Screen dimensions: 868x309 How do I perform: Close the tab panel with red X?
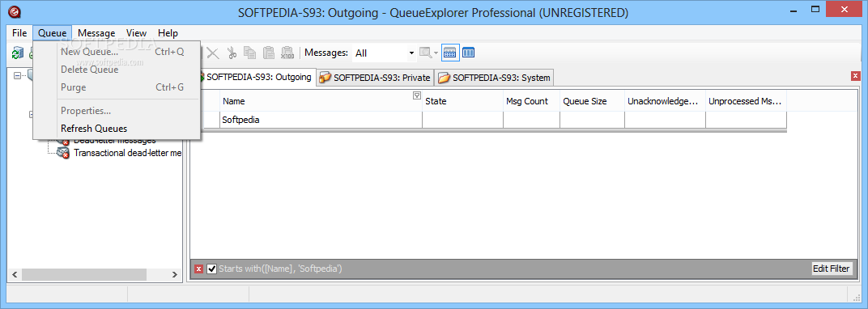point(856,76)
